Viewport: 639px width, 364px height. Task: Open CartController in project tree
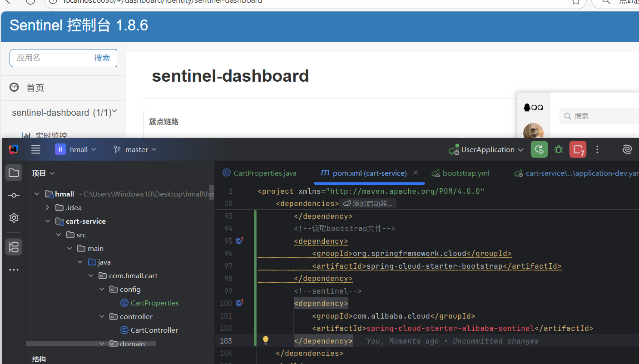coord(149,330)
